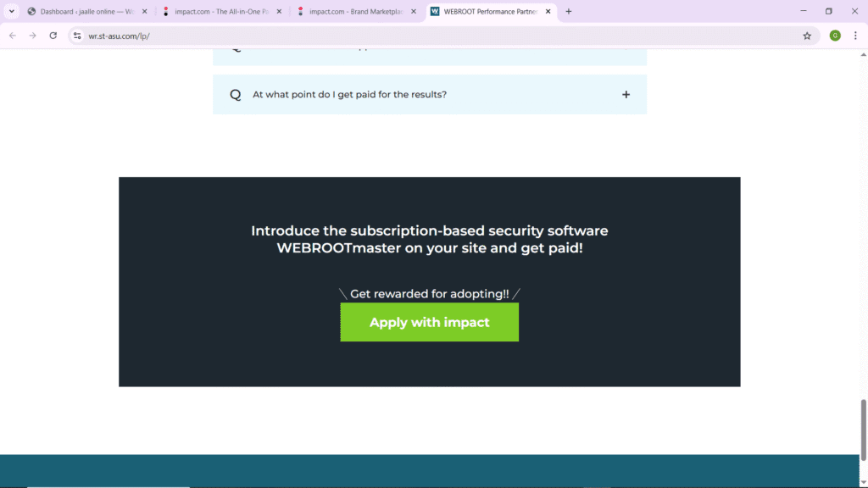Screen dimensions: 868x488
Task: Click the Q icon in the FAQ row
Action: 236,95
